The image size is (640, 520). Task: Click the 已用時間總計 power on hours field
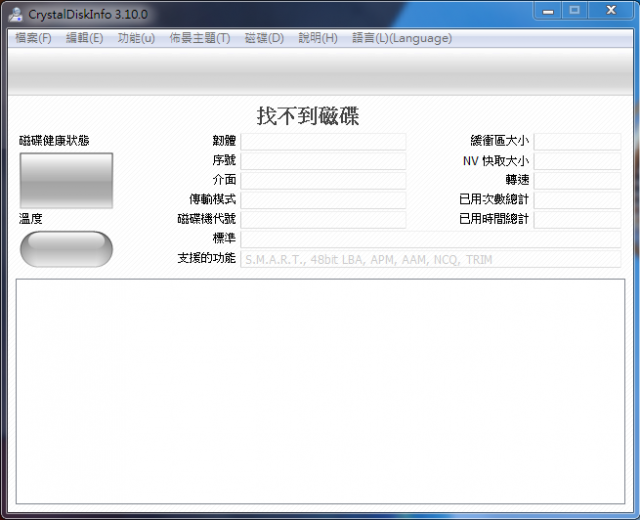[577, 220]
